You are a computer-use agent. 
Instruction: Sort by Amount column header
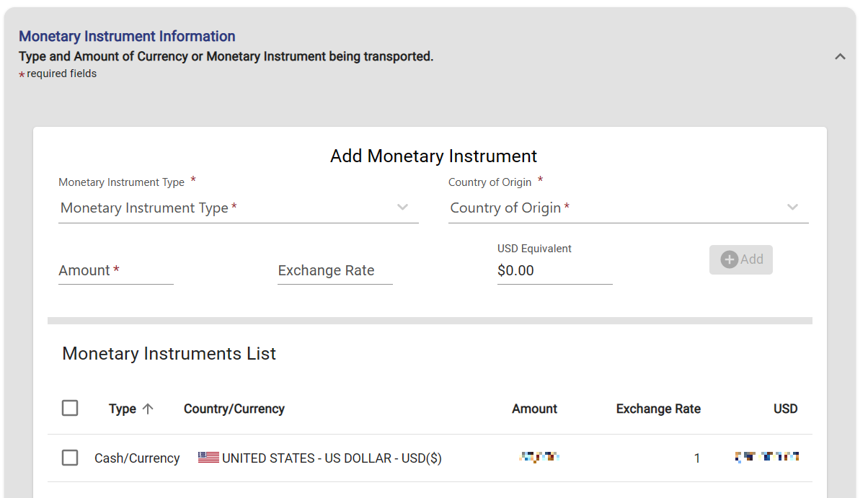tap(534, 409)
